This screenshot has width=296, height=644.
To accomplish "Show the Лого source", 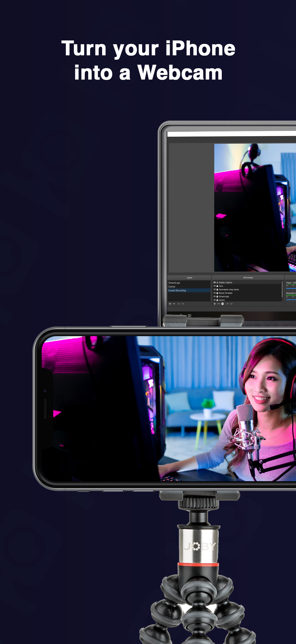I will point(214,286).
